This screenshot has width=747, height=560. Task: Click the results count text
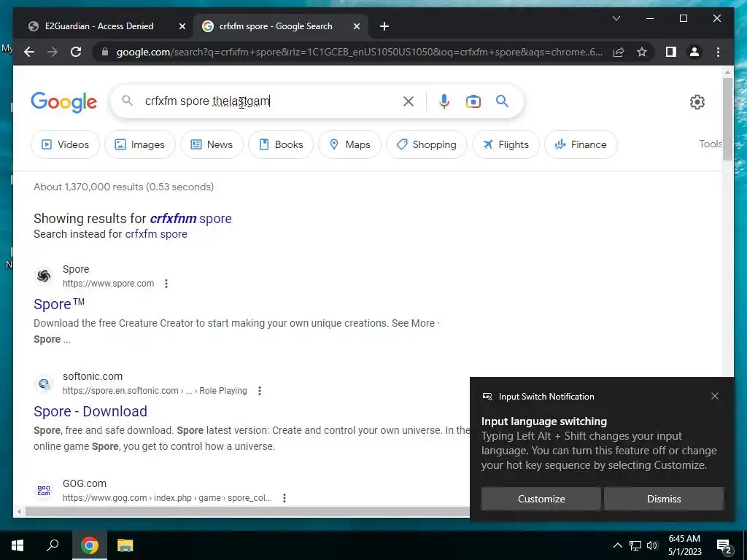pyautogui.click(x=123, y=187)
